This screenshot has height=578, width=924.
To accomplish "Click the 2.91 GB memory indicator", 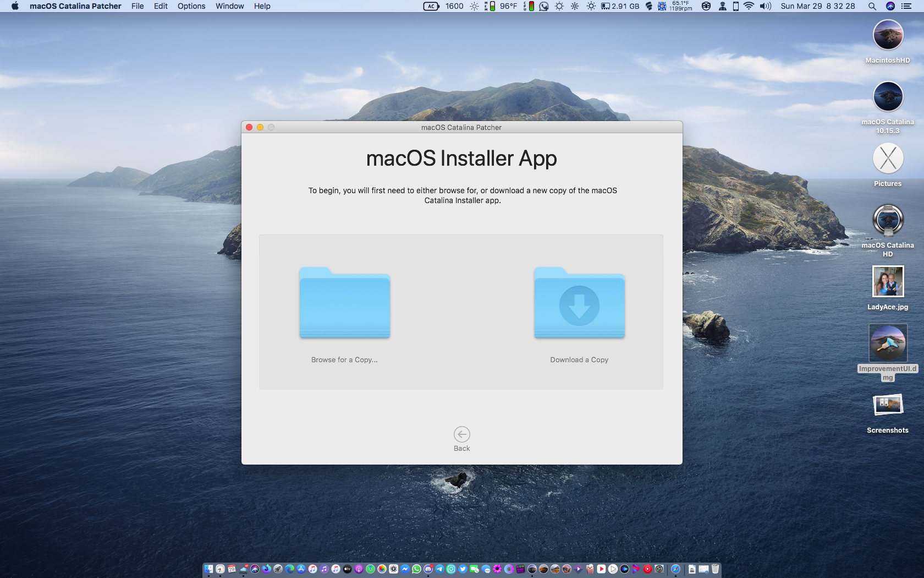I will (620, 6).
